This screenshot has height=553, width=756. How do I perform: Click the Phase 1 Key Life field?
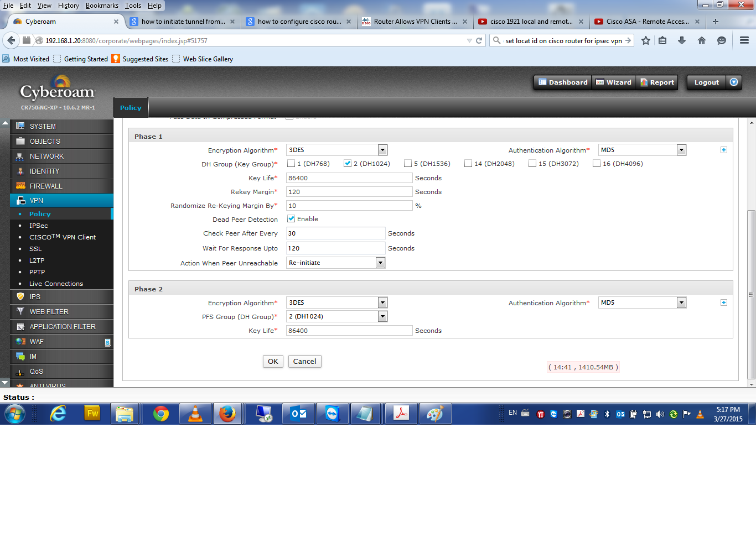pyautogui.click(x=349, y=178)
